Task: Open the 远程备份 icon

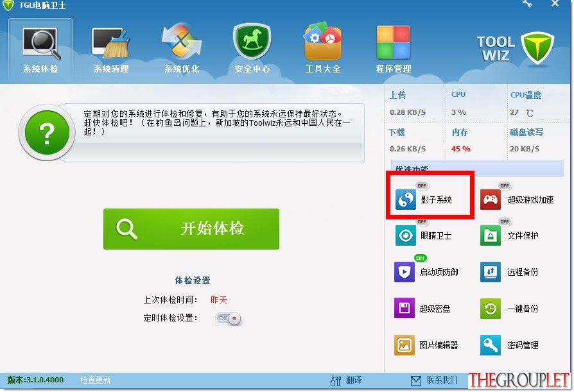Action: (490, 271)
